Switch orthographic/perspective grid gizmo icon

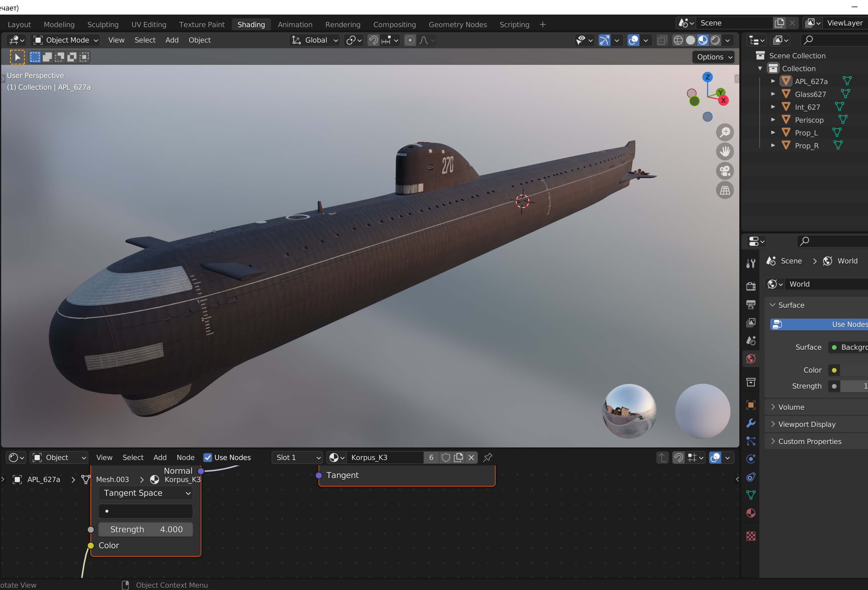coord(724,190)
